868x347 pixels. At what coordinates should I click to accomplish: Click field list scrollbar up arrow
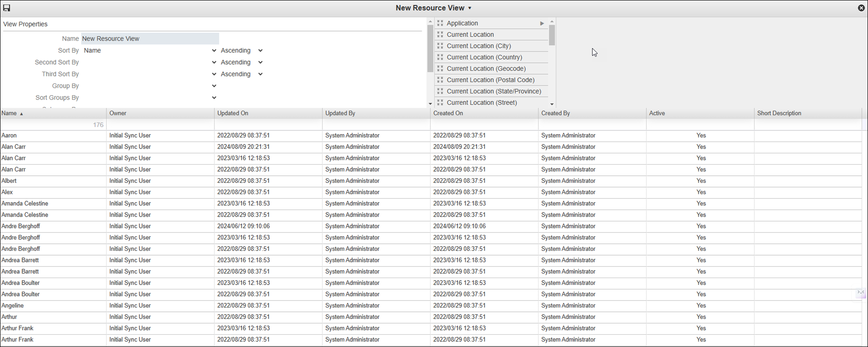click(x=552, y=22)
